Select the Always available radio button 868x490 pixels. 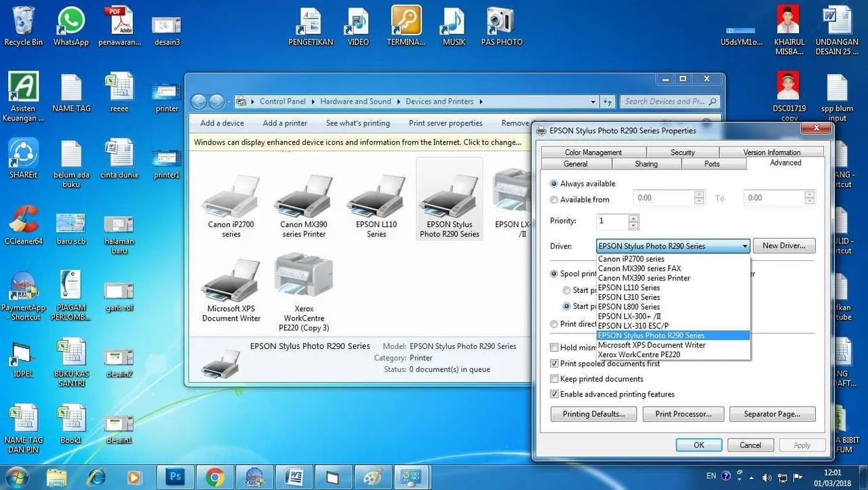[x=554, y=184]
